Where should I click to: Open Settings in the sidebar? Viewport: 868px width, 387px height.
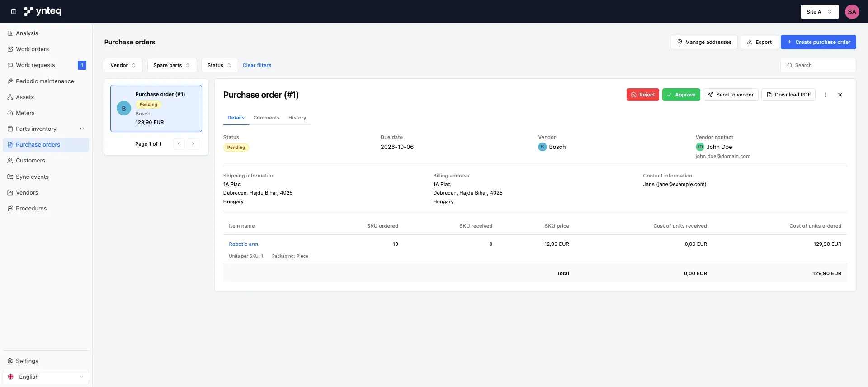[46, 361]
